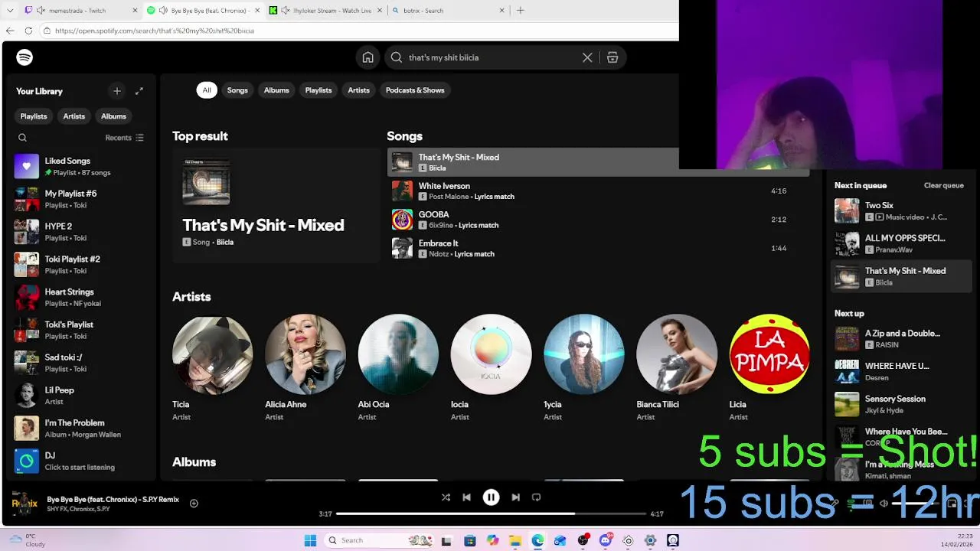Select the Podcasts & Shows filter
Viewport: 980px width, 551px height.
click(415, 90)
